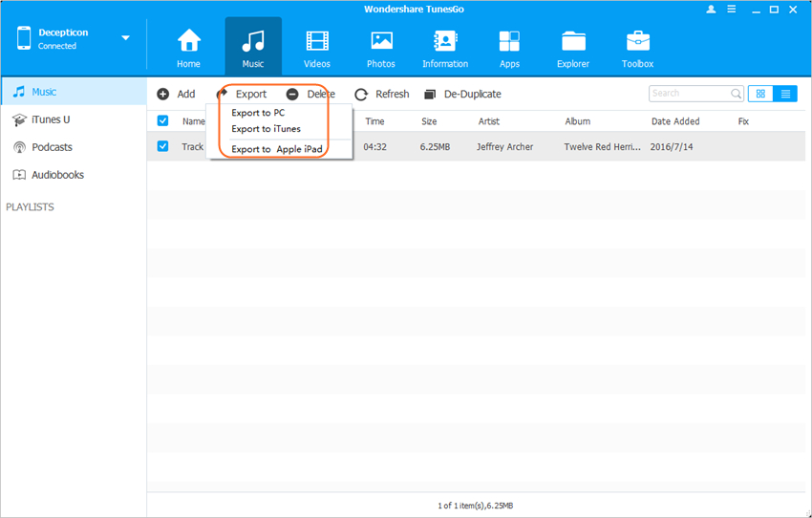Sort by the Size column header
812x518 pixels.
(429, 121)
